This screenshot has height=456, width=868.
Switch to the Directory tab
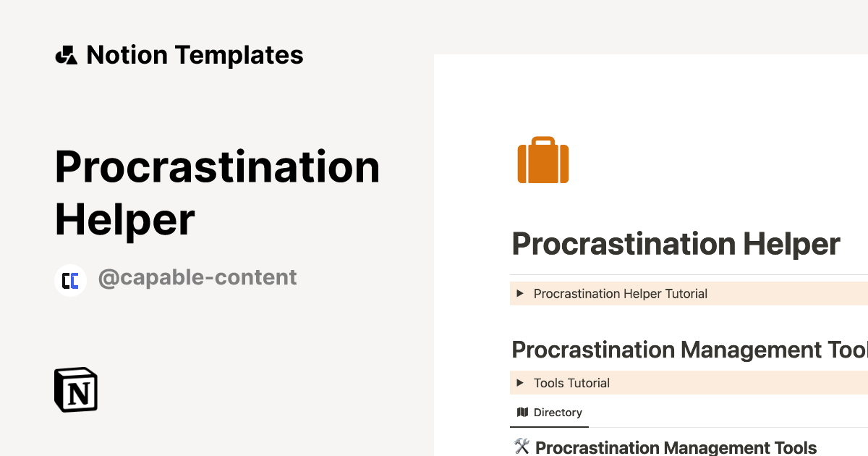549,412
